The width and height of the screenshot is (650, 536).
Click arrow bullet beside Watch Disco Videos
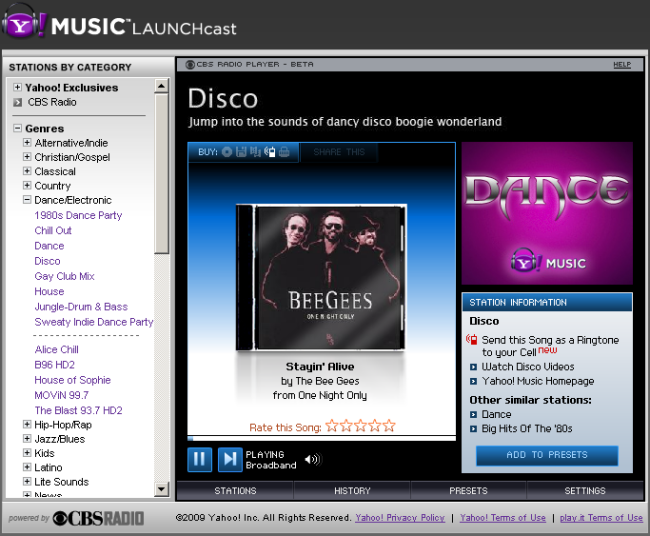click(473, 367)
